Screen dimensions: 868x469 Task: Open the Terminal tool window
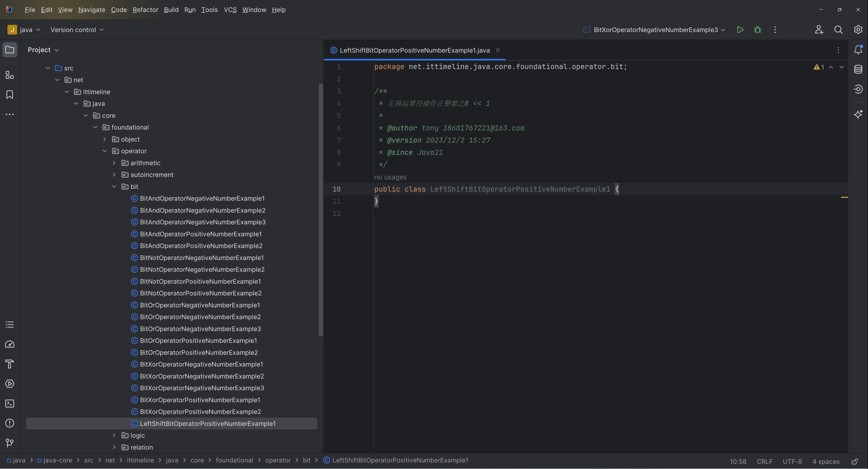coord(10,403)
